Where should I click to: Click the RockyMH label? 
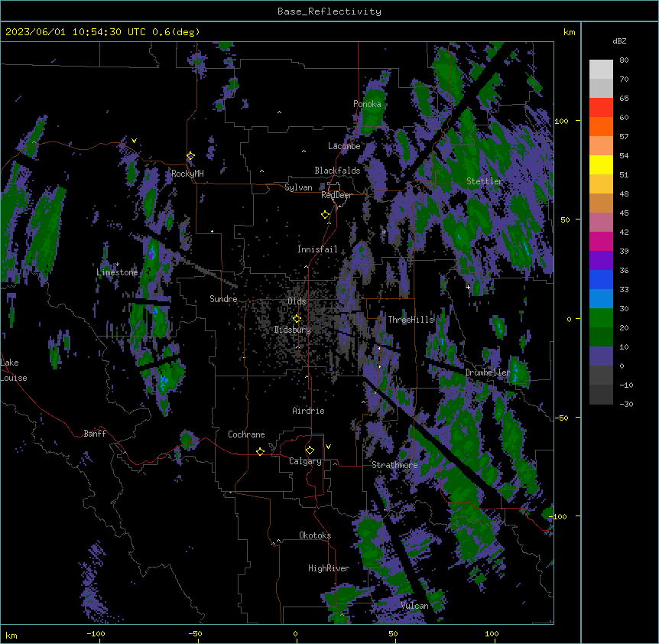[187, 174]
